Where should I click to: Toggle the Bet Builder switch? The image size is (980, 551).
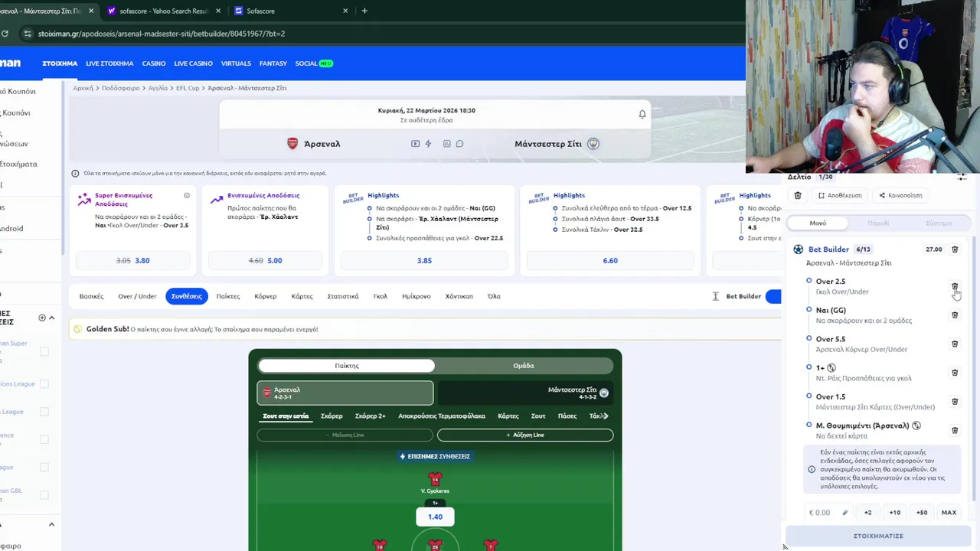(x=773, y=296)
